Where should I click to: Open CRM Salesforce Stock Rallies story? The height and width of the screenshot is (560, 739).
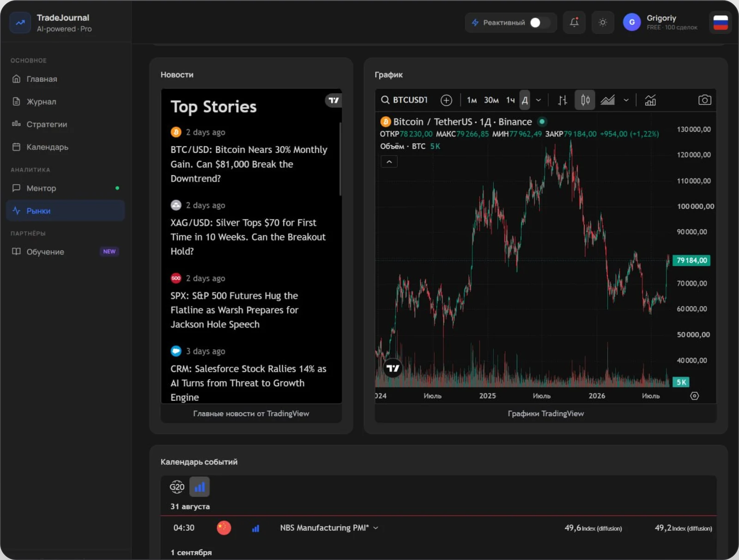coord(248,383)
